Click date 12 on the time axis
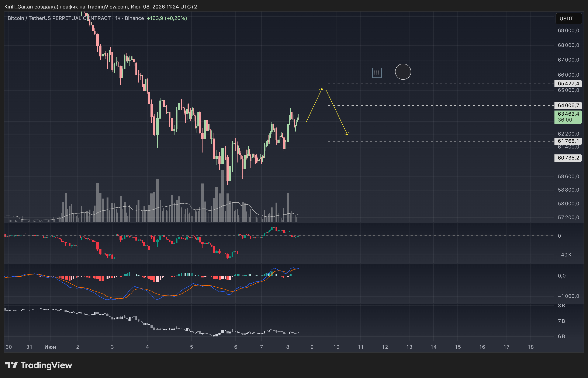This screenshot has height=378, width=588. tap(385, 347)
